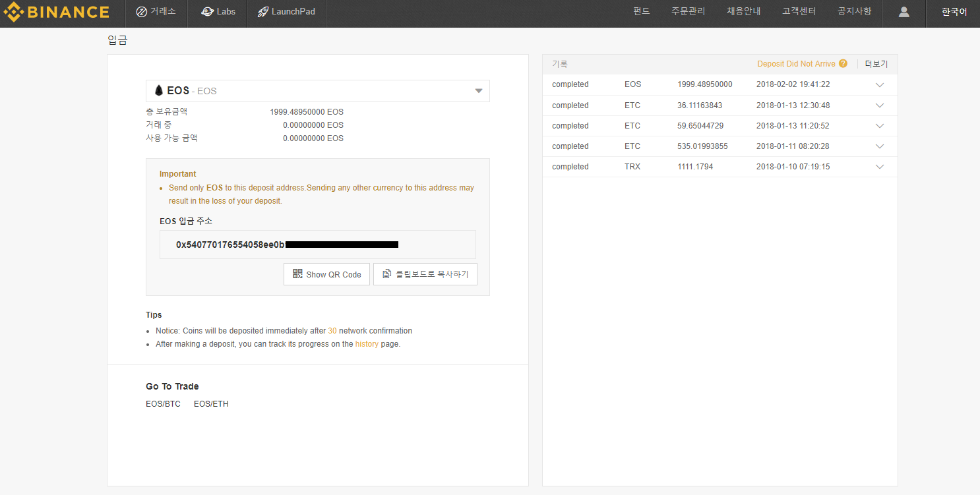Click the 2018-01-11 08:20:28 timestamp
The height and width of the screenshot is (495, 980).
point(793,146)
